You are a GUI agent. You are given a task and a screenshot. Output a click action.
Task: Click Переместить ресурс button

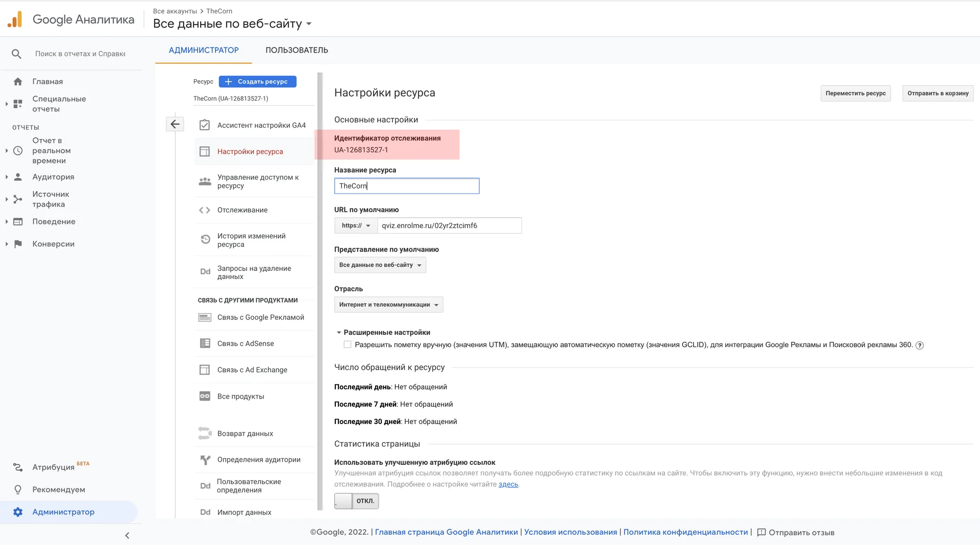[855, 93]
